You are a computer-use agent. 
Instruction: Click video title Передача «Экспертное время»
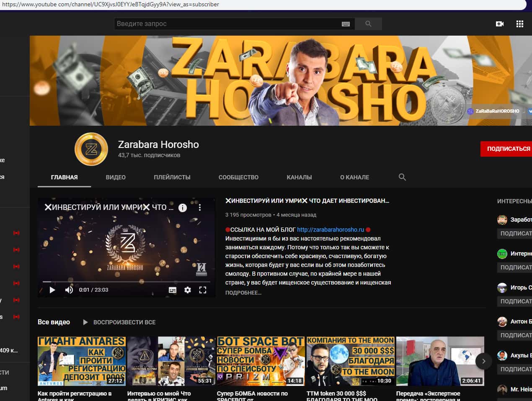[x=428, y=396]
